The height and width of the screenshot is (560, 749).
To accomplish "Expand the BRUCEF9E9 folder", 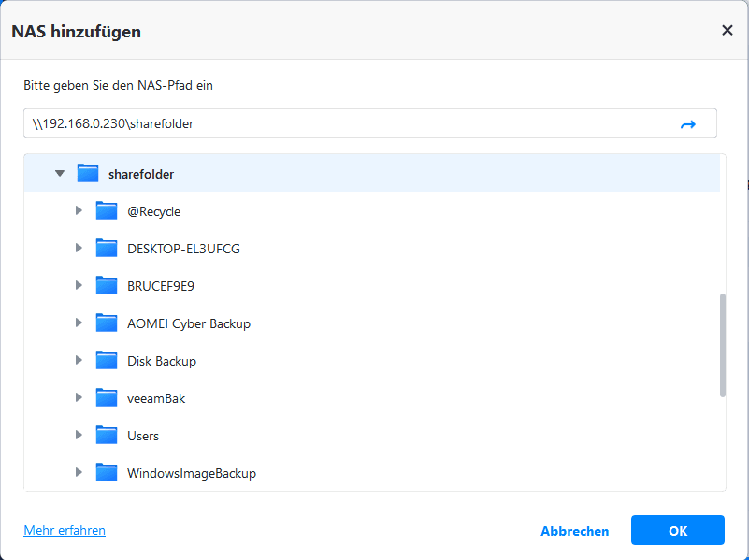I will (79, 286).
